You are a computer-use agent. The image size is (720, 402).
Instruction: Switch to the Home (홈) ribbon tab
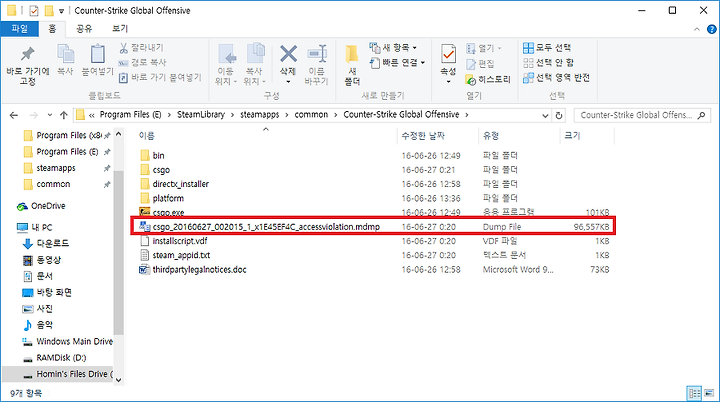tap(52, 29)
